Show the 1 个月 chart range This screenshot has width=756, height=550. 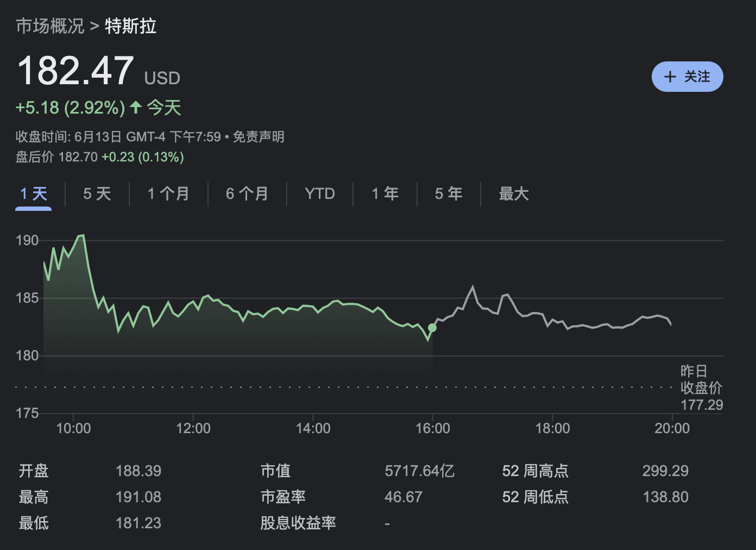pyautogui.click(x=168, y=193)
